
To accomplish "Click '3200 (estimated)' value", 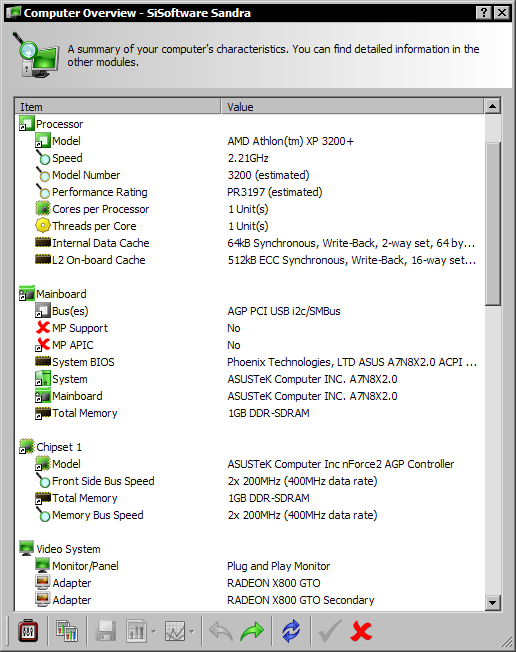I will click(268, 175).
